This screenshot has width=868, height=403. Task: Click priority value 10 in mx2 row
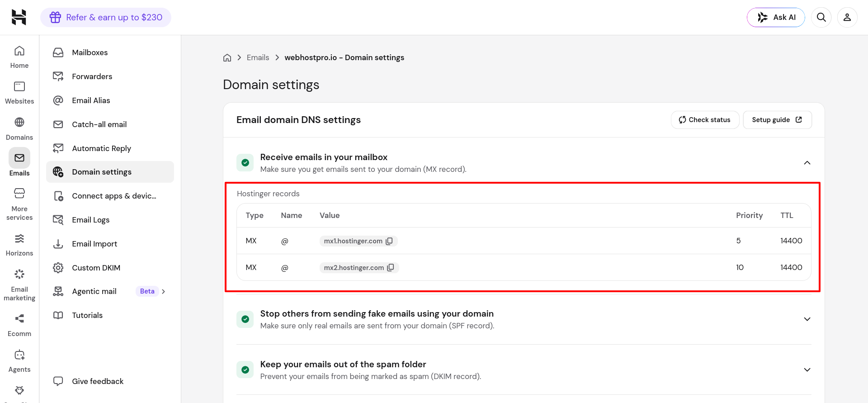click(740, 267)
